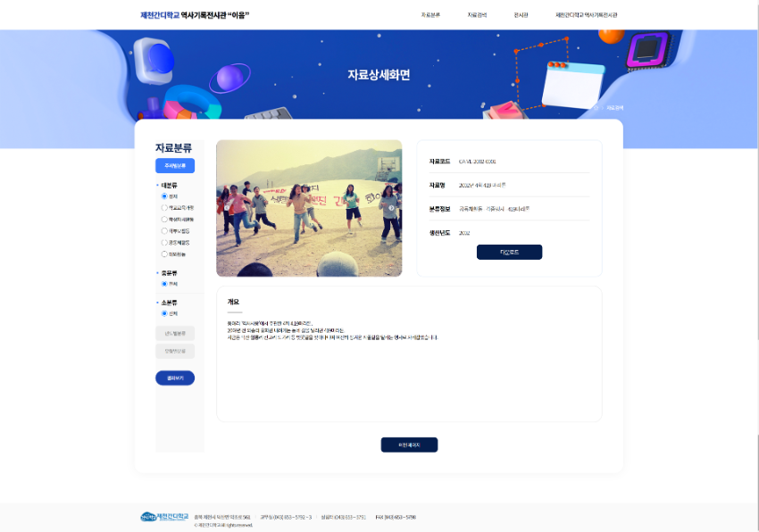Screen dimensions: 759x532
Task: Select the first 대분류 radio option
Action: pyautogui.click(x=164, y=196)
